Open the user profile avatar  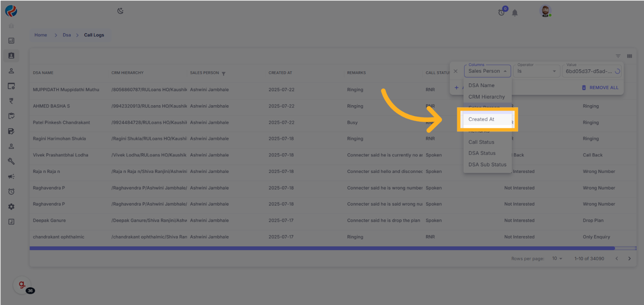click(x=546, y=12)
